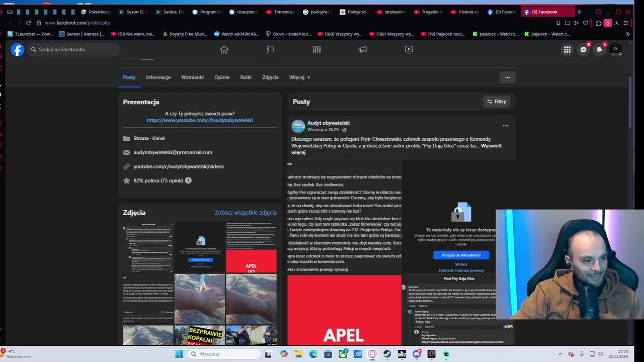Click the audytobywatelski@protonmail.com email

pyautogui.click(x=173, y=152)
